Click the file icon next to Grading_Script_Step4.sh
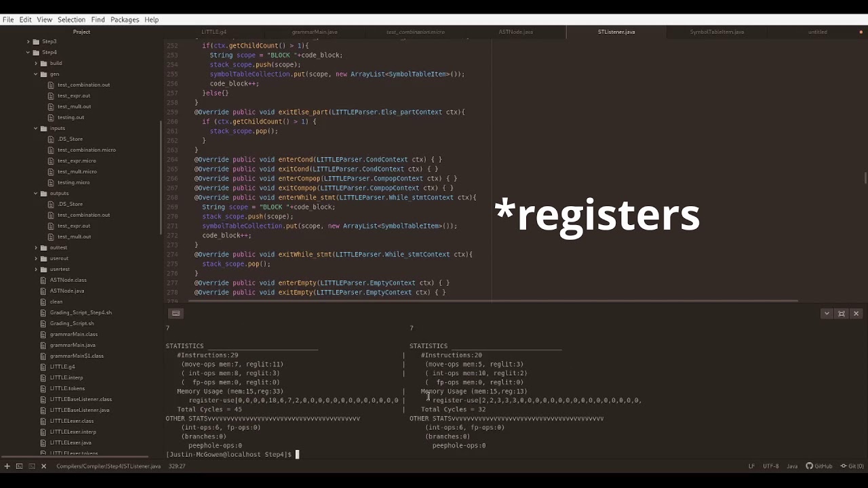Image resolution: width=868 pixels, height=488 pixels. pos(43,312)
